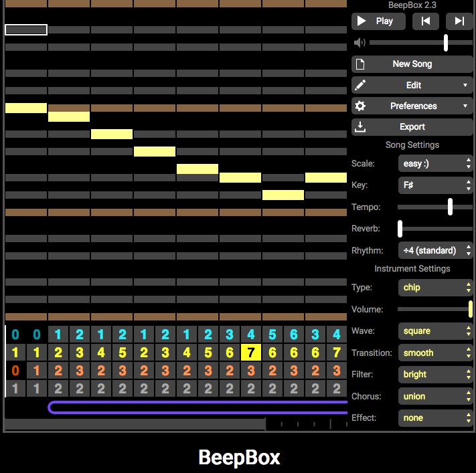Open the Rhythm dropdown showing ÷4 (standard)

click(435, 251)
